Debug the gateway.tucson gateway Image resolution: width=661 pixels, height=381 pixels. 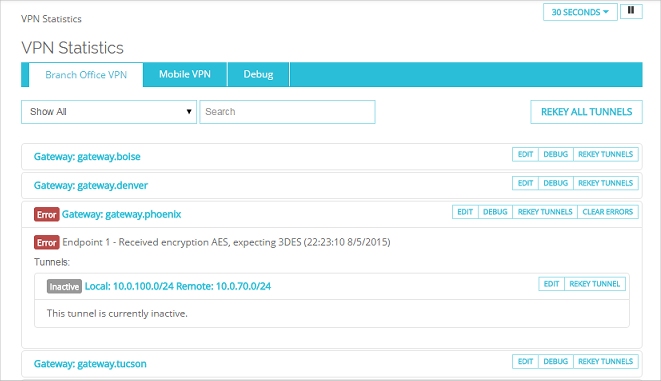tap(556, 361)
